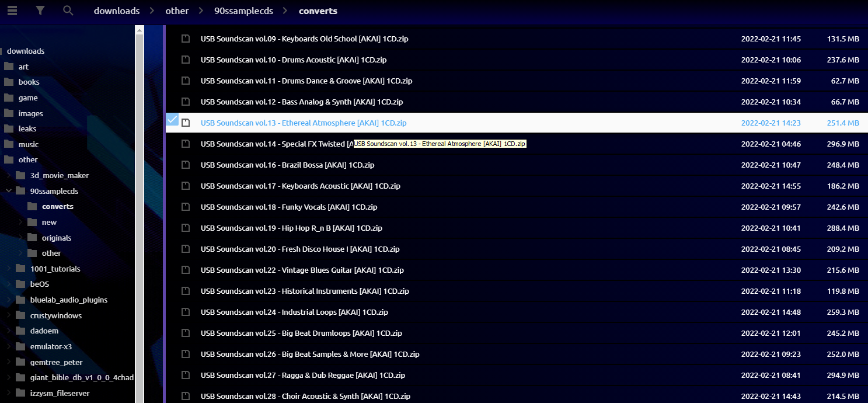Click file icon for vol.26 Big Beat Samples
Screen dimensions: 868x403
[186, 354]
